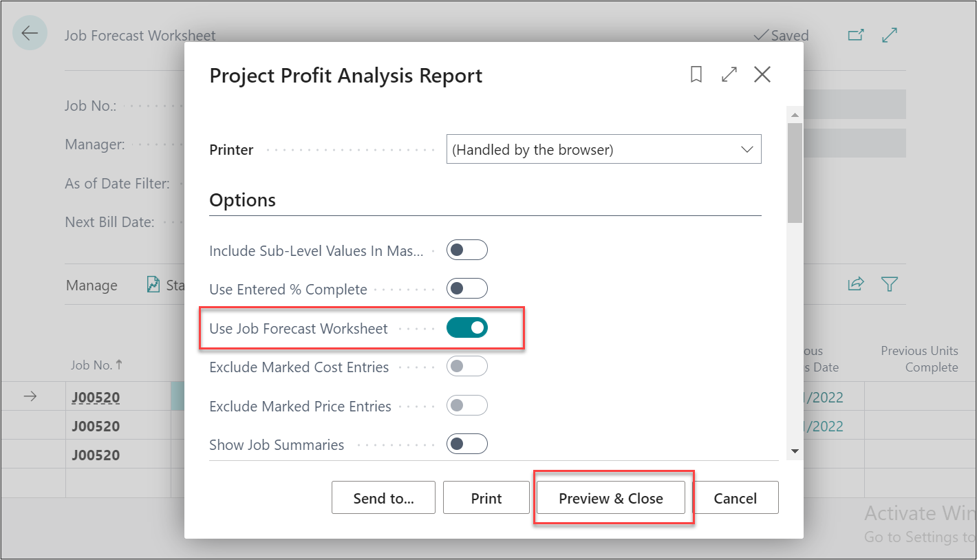Close the Project Profit Analysis Report dialog
Viewport: 977px width, 560px height.
pos(762,75)
